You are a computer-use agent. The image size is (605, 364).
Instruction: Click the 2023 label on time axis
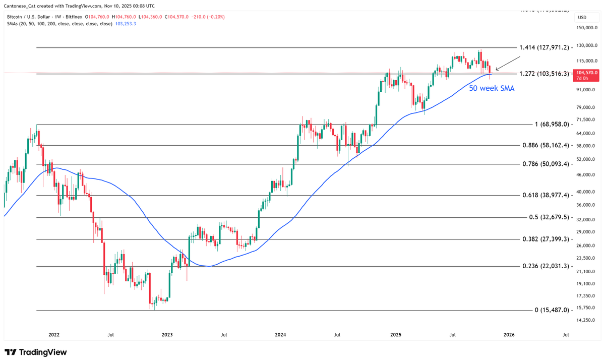tap(167, 334)
